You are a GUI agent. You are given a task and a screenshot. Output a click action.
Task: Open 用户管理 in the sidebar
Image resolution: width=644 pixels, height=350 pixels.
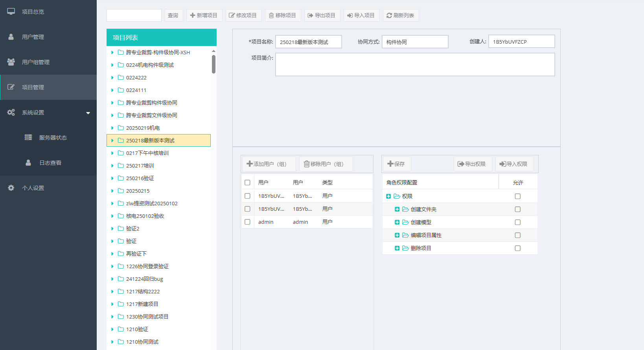(x=33, y=37)
